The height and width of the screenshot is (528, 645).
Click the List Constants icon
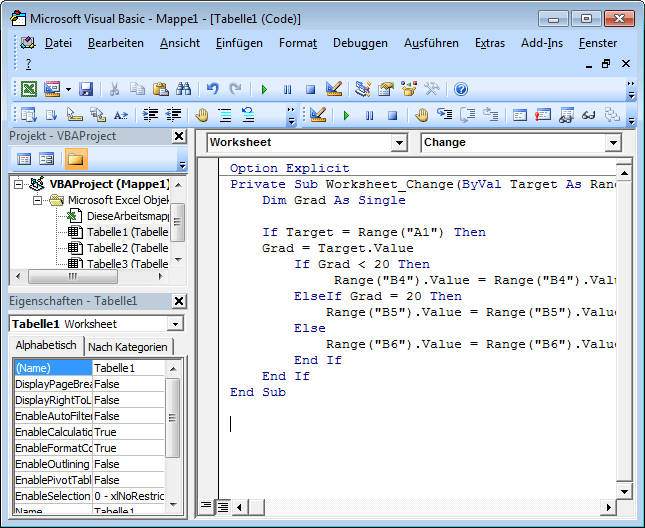click(51, 115)
